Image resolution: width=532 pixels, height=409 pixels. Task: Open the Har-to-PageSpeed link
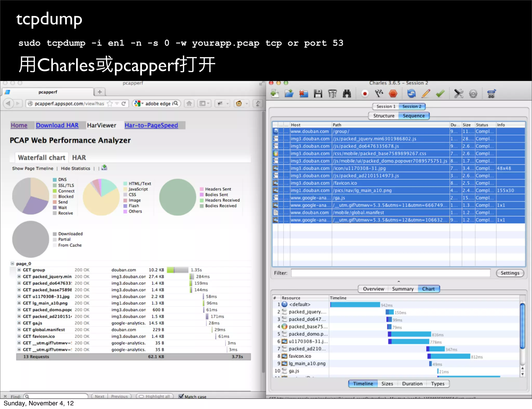151,125
